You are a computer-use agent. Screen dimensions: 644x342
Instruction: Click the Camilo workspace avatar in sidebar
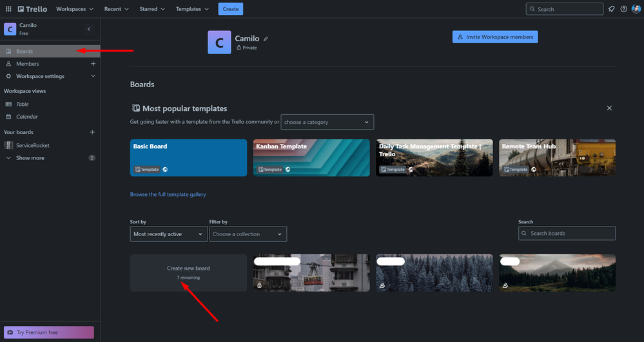point(10,29)
